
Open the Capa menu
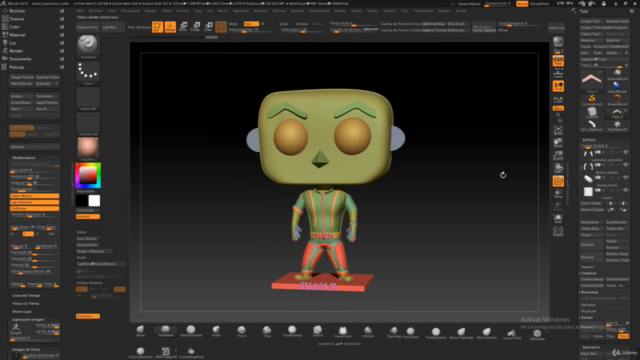point(198,11)
